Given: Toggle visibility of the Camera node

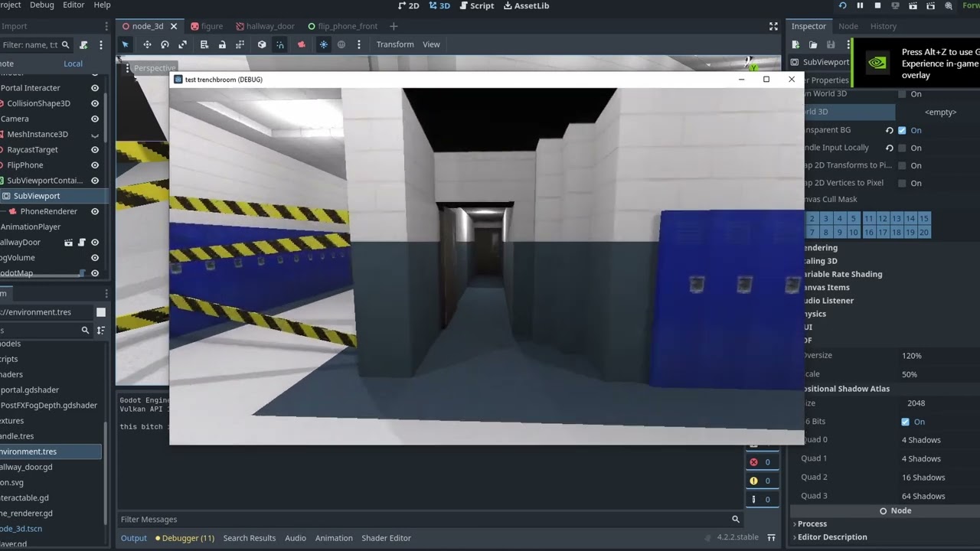Looking at the screenshot, I should (95, 119).
